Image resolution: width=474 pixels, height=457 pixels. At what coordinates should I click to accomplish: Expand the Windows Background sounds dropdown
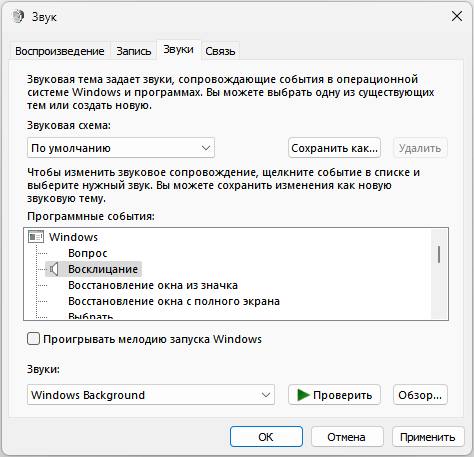point(151,395)
